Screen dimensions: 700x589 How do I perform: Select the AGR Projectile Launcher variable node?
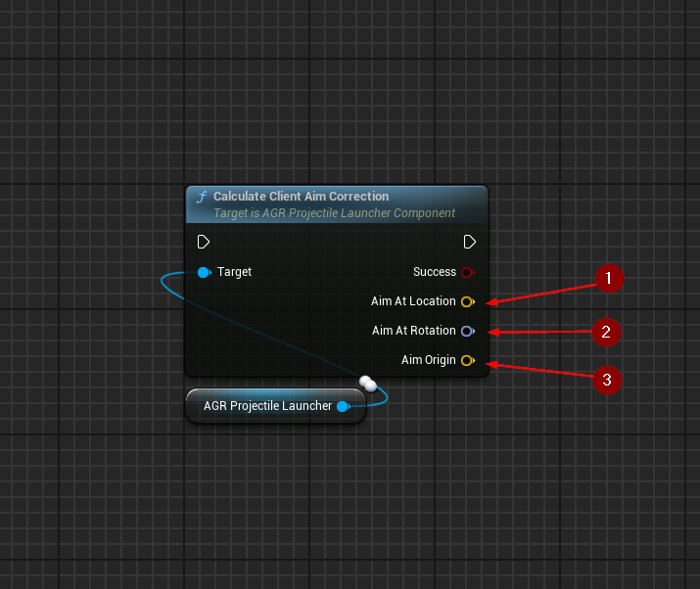pos(276,406)
